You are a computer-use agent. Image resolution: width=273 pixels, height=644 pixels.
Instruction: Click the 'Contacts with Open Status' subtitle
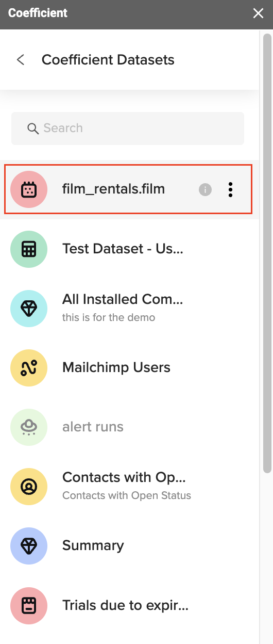click(x=127, y=495)
